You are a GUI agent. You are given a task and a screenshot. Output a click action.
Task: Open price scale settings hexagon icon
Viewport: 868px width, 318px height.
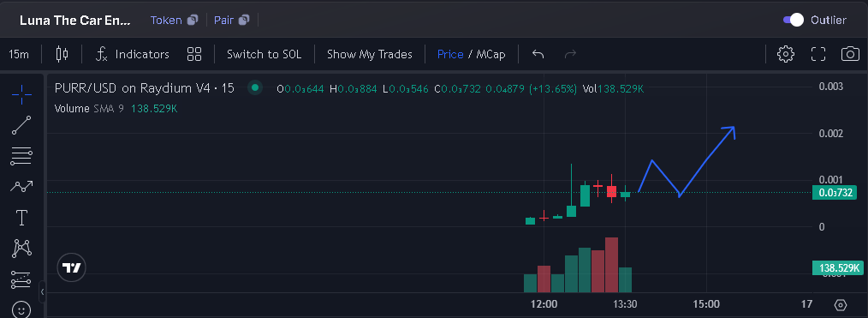coord(841,304)
